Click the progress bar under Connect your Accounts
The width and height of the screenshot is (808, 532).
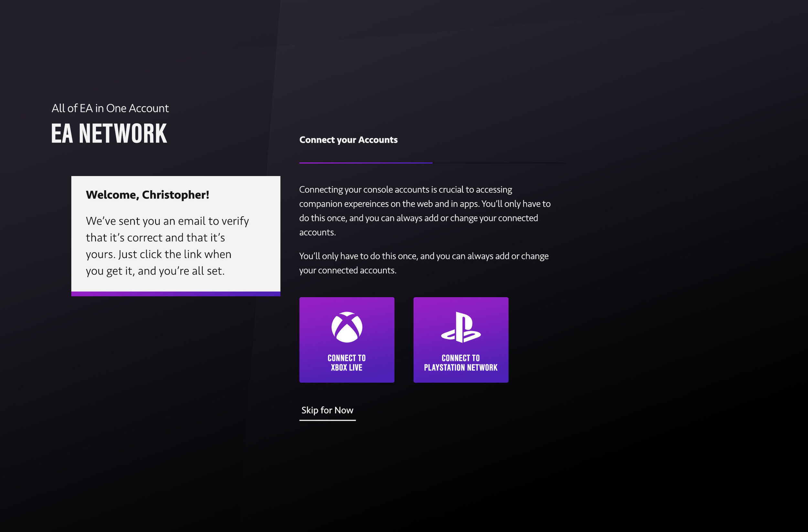click(x=432, y=163)
